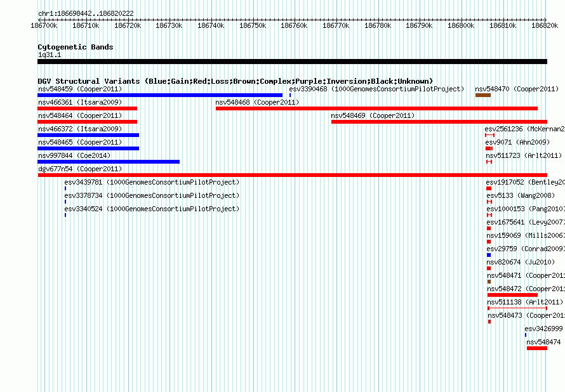Screen dimensions: 565x392
Task: Click the blue nsv548459 gain variant bar
Action: [160, 95]
